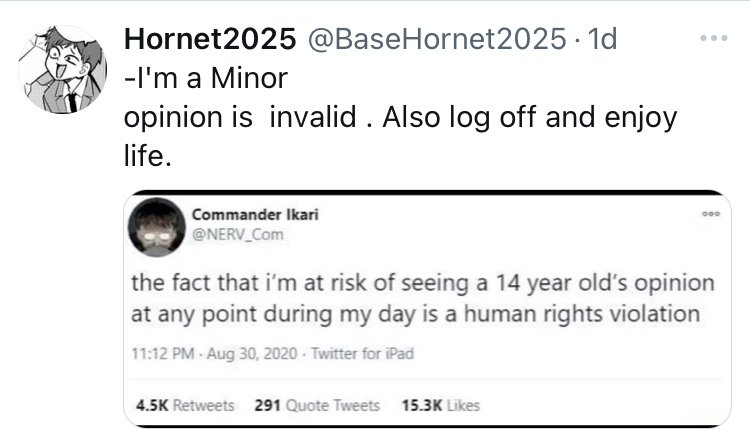Click the tweet text 'opinion is invalid'

[240, 118]
